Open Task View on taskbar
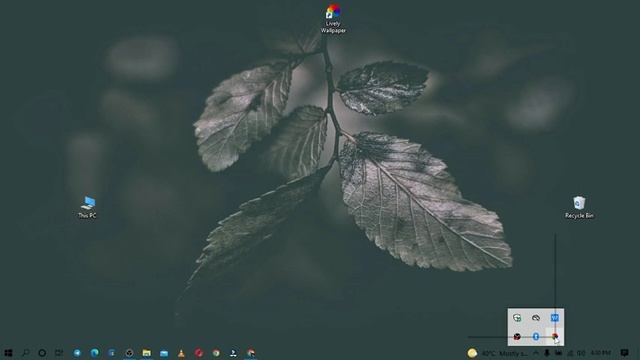Image resolution: width=640 pixels, height=360 pixels. click(x=59, y=353)
